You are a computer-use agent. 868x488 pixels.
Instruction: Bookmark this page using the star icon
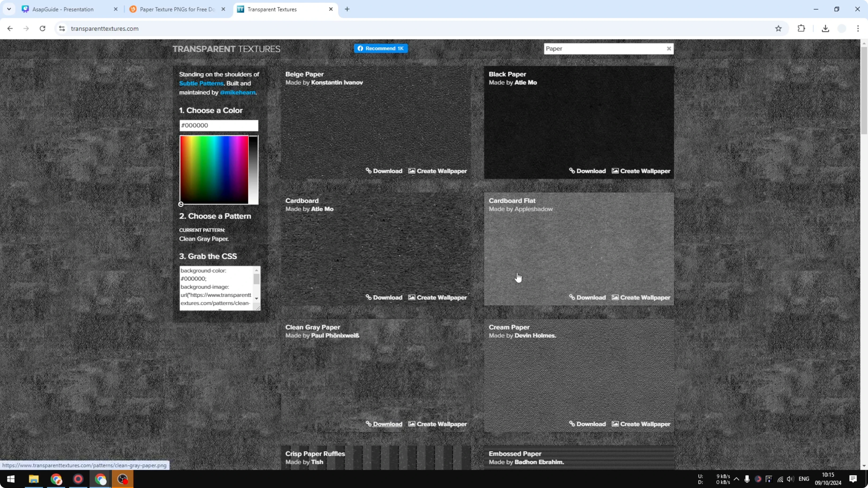(778, 28)
